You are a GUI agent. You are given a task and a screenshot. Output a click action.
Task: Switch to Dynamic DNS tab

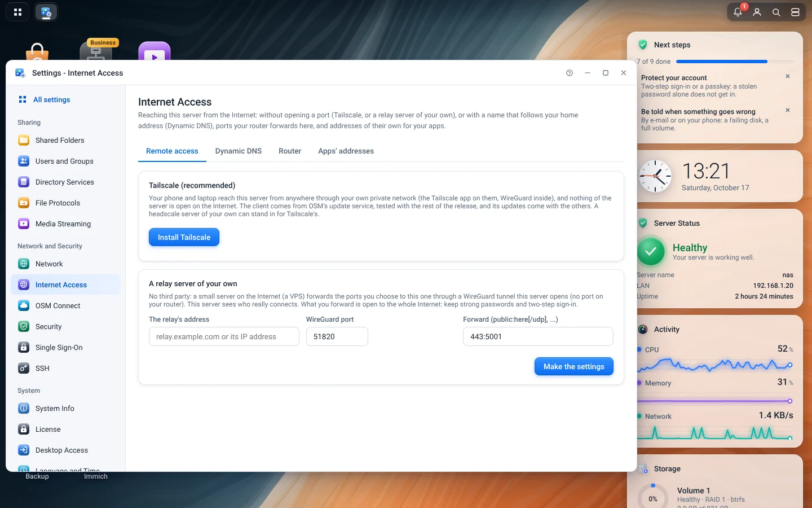coord(239,151)
